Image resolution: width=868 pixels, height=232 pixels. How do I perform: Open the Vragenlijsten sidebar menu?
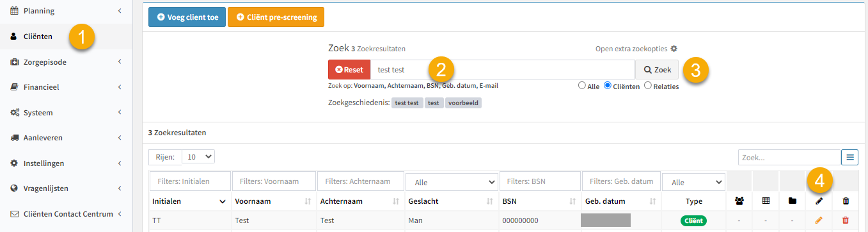click(x=66, y=188)
